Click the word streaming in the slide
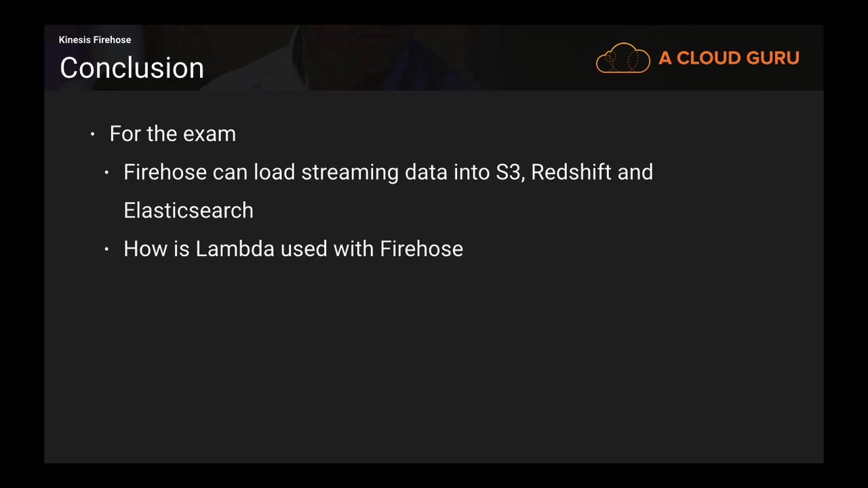868x488 pixels. pyautogui.click(x=350, y=173)
